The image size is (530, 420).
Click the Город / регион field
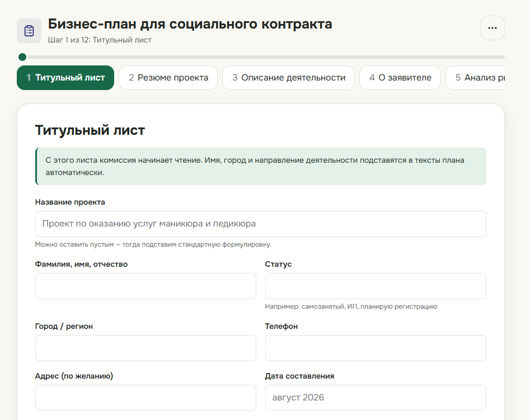(146, 348)
